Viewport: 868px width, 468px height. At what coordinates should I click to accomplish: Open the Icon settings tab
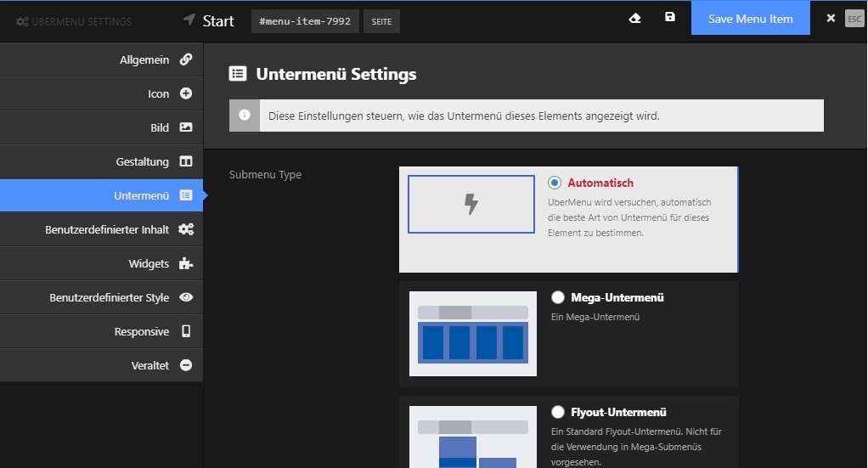point(101,93)
